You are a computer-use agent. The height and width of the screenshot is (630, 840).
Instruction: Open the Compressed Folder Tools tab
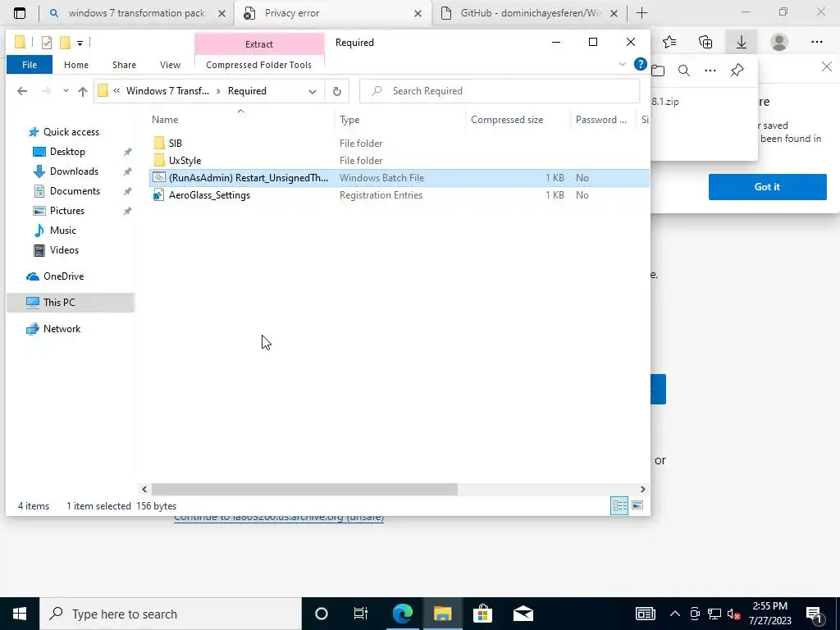(258, 65)
